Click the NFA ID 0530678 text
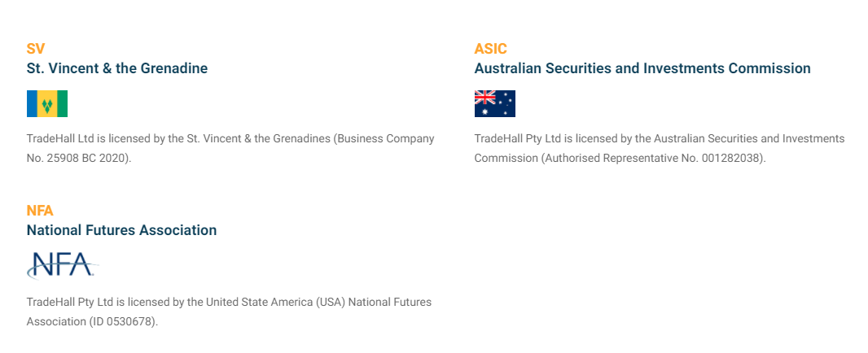Screen dimensions: 868x353 pyautogui.click(x=123, y=321)
